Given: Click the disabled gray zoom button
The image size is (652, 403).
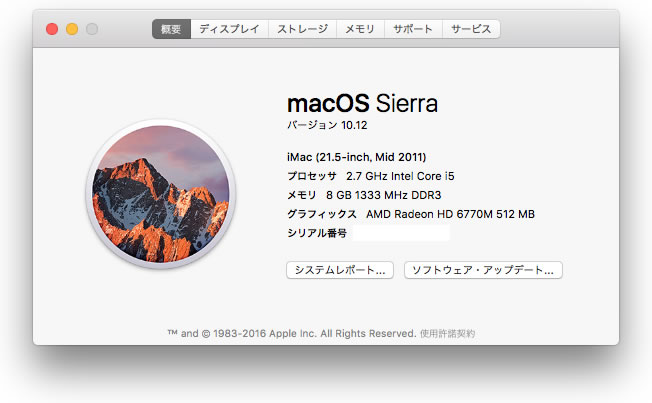Looking at the screenshot, I should coord(92,29).
